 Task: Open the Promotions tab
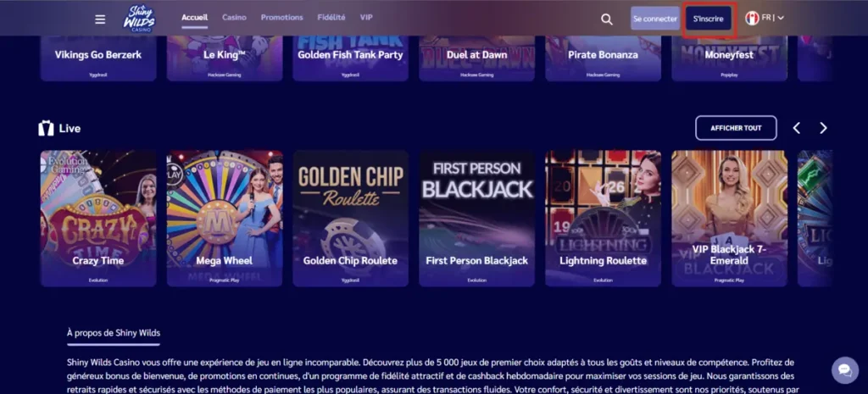281,17
